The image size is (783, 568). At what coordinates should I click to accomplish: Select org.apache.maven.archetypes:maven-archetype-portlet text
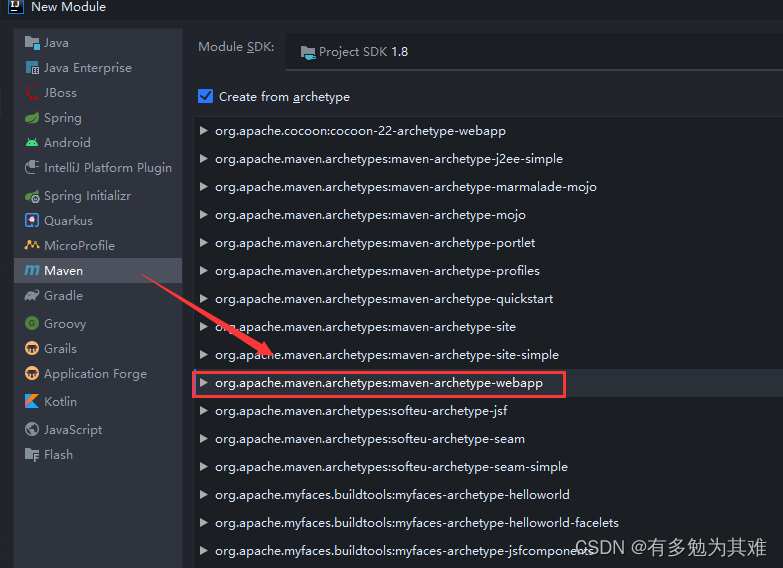tap(375, 243)
